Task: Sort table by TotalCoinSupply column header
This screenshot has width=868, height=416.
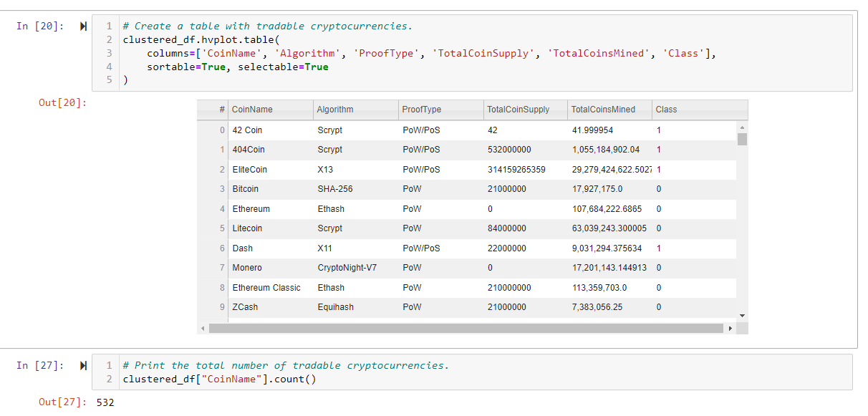Action: [x=526, y=110]
